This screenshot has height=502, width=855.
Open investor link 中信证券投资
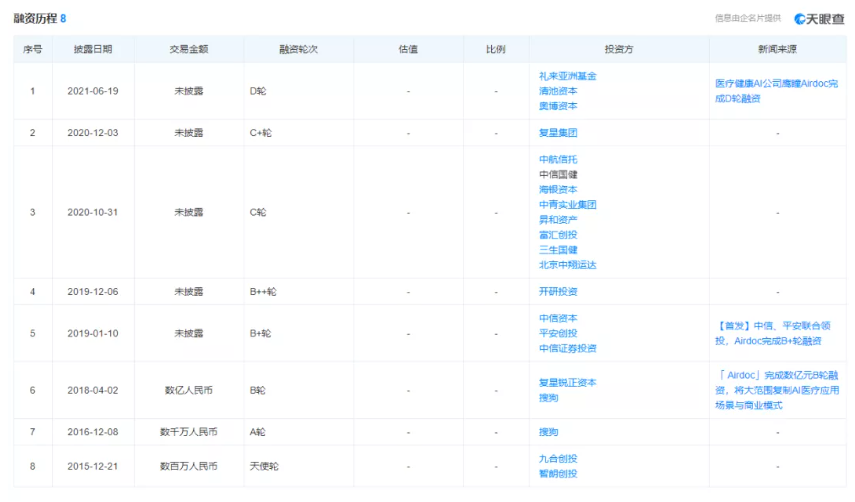pos(568,348)
